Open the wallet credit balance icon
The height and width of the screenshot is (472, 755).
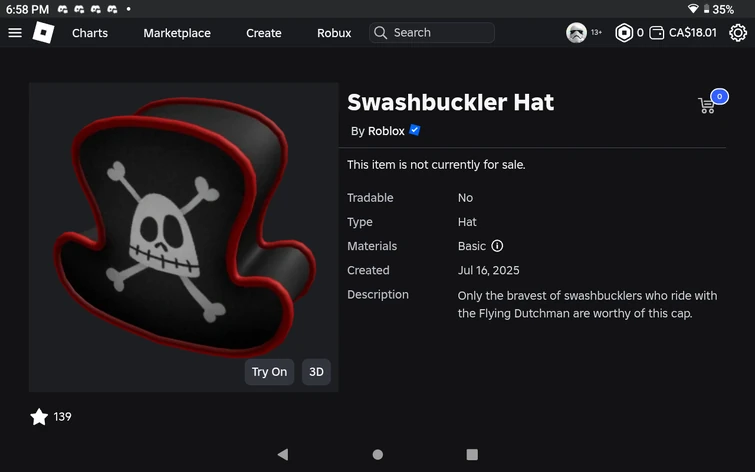pos(657,33)
